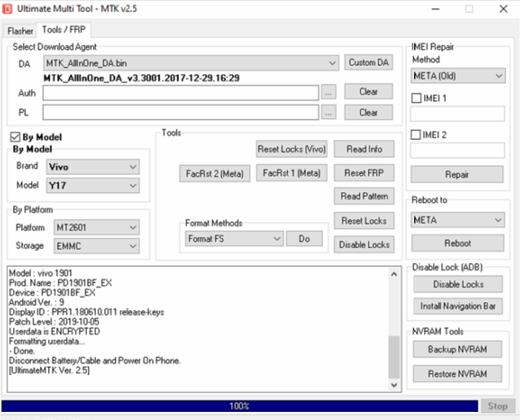520x420 pixels.
Task: Open IMEI Repair Method dropdown META (Old)
Action: pos(458,76)
